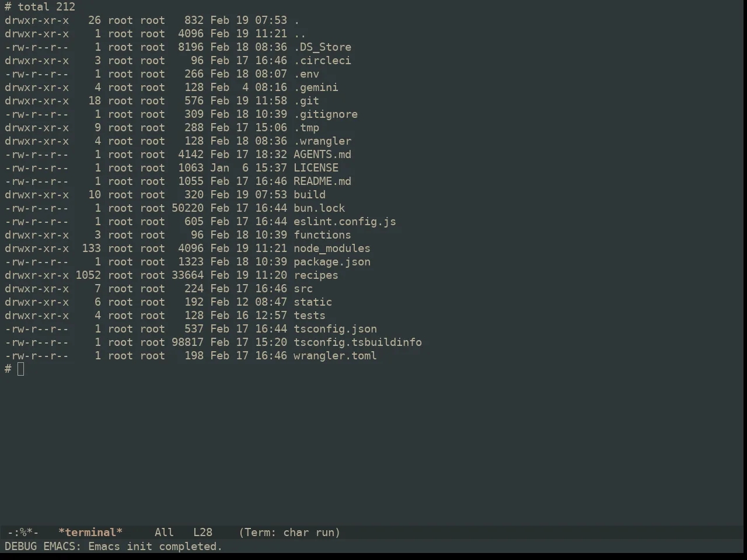Viewport: 747px width, 560px height.
Task: Click the L28 line number indicator
Action: click(203, 532)
